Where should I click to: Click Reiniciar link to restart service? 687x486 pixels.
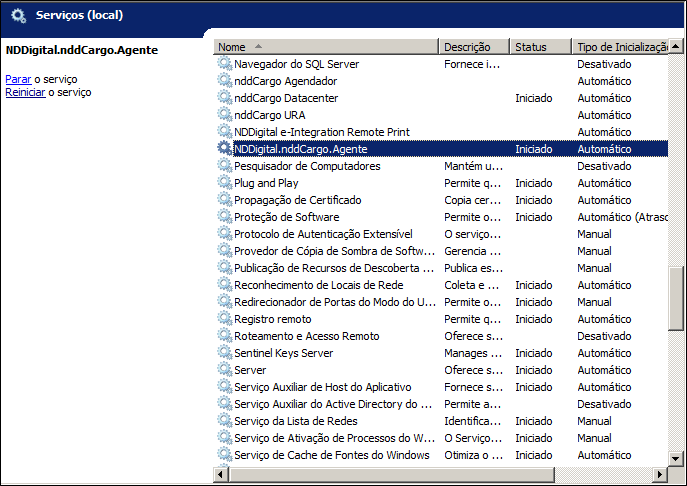pyautogui.click(x=24, y=92)
